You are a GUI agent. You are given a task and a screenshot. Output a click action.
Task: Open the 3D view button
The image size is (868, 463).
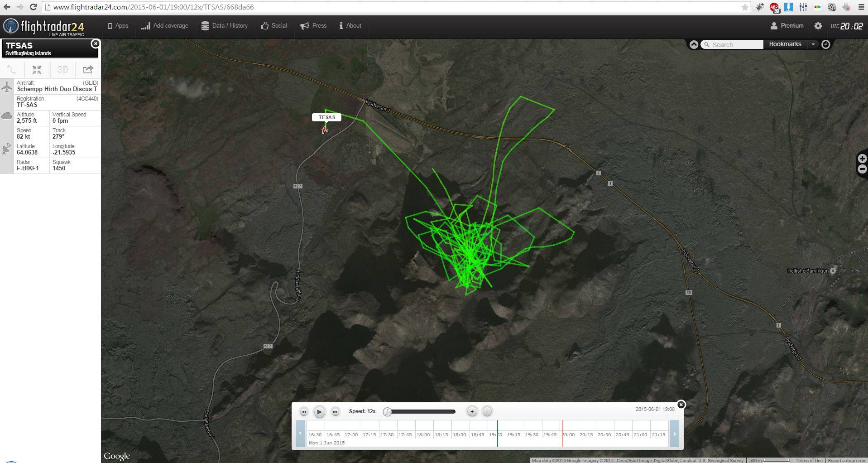click(62, 70)
